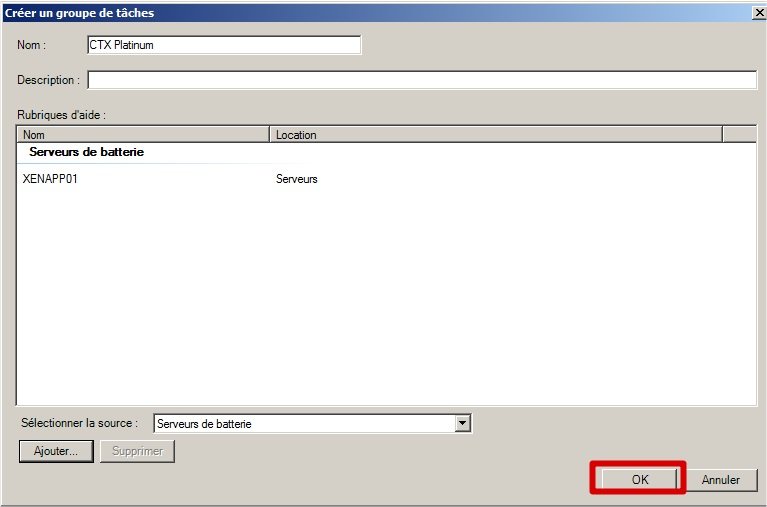The height and width of the screenshot is (507, 767).
Task: Select the bold Serveurs de batterie group row
Action: (x=87, y=152)
